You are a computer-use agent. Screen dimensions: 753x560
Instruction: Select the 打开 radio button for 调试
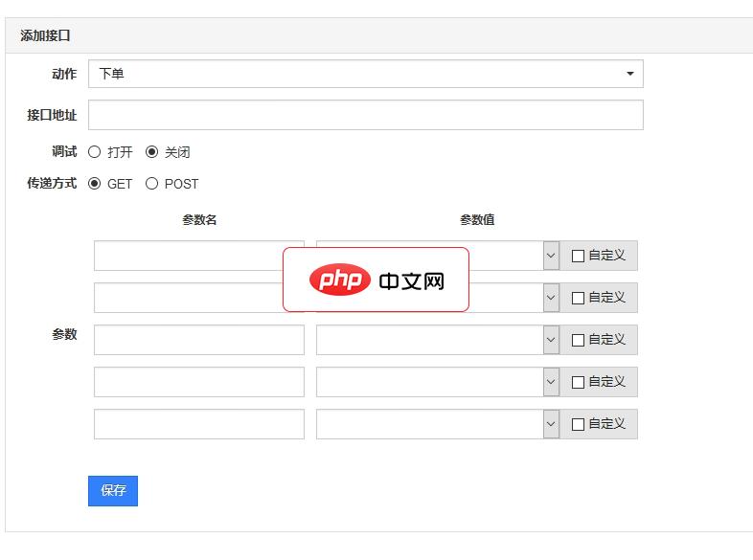coord(95,152)
